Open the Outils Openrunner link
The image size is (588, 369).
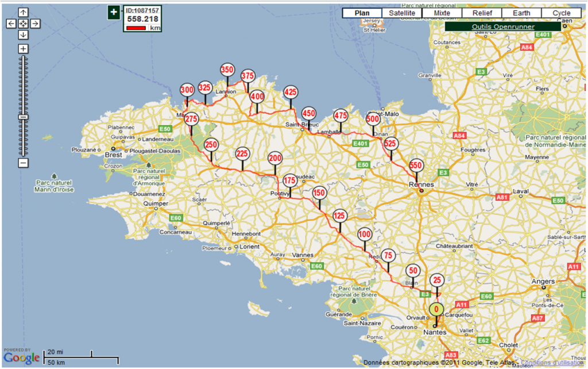[x=502, y=27]
